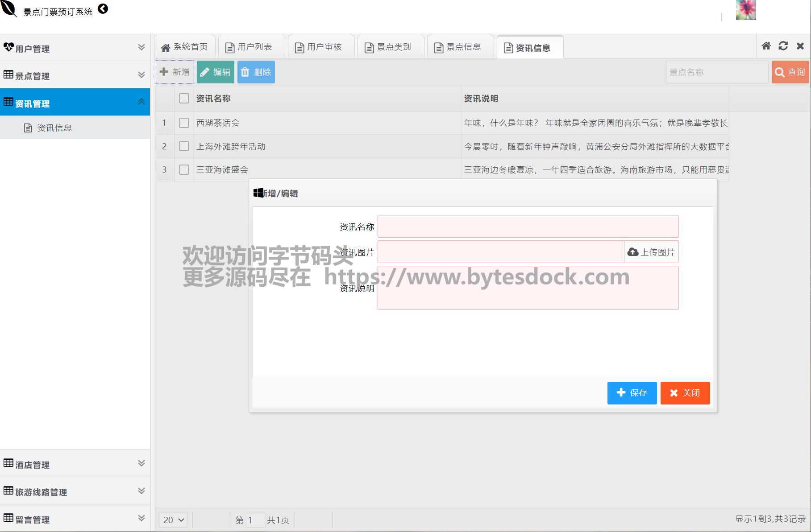The image size is (811, 532).
Task: Click the user avatar thumbnail
Action: [745, 10]
